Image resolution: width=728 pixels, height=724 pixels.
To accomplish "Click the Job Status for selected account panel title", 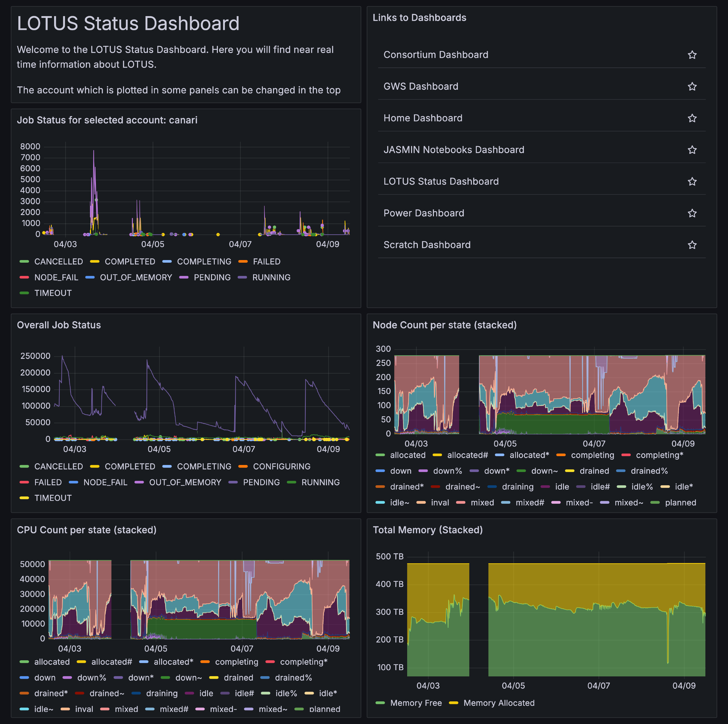I will (x=107, y=120).
